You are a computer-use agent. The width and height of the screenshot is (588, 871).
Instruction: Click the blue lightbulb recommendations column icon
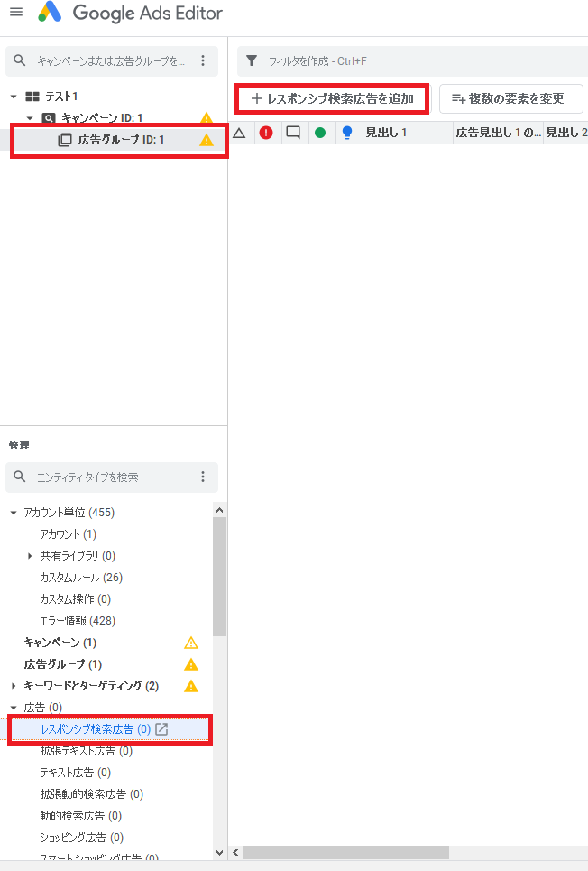coord(347,133)
